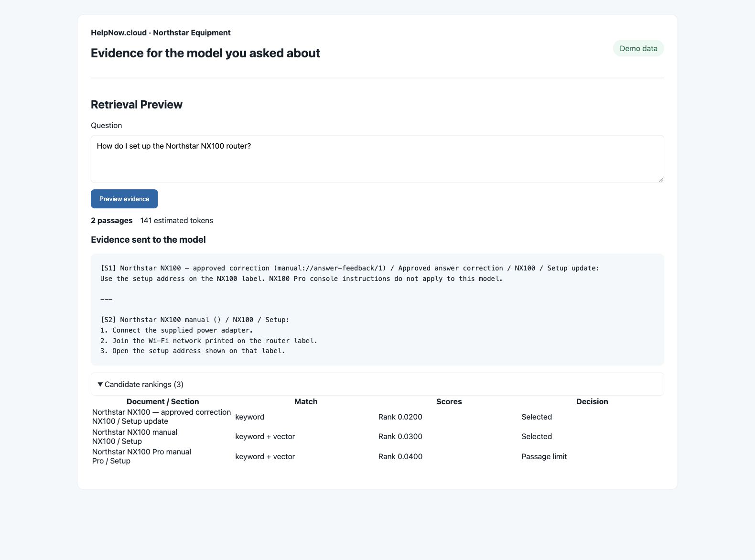Select the 'Retrieval Preview' heading

coord(137,105)
